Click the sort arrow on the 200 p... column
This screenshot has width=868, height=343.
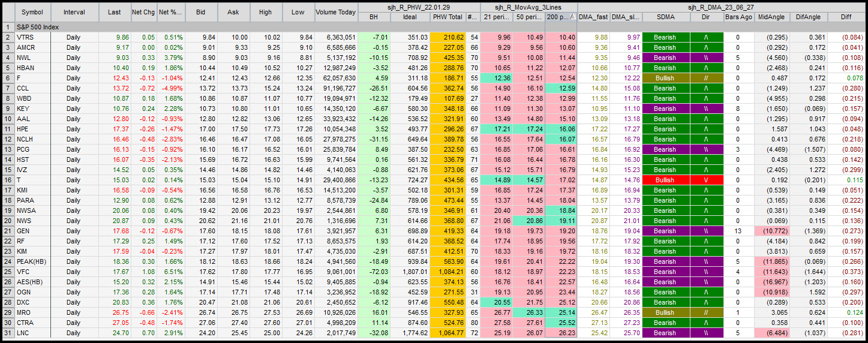572,17
